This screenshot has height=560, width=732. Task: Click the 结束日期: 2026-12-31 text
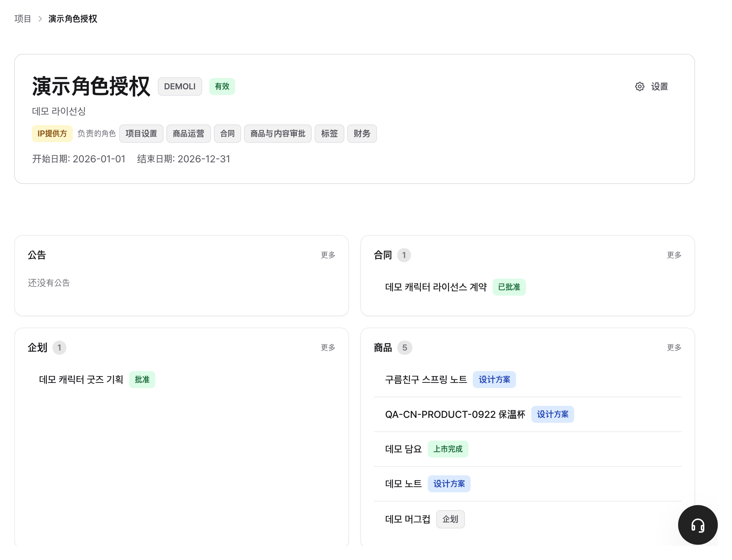(184, 159)
